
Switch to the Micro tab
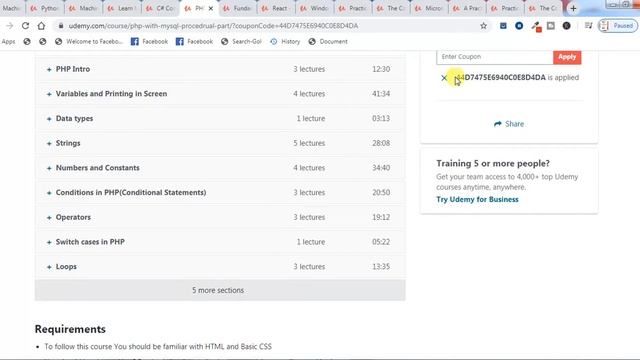429,8
